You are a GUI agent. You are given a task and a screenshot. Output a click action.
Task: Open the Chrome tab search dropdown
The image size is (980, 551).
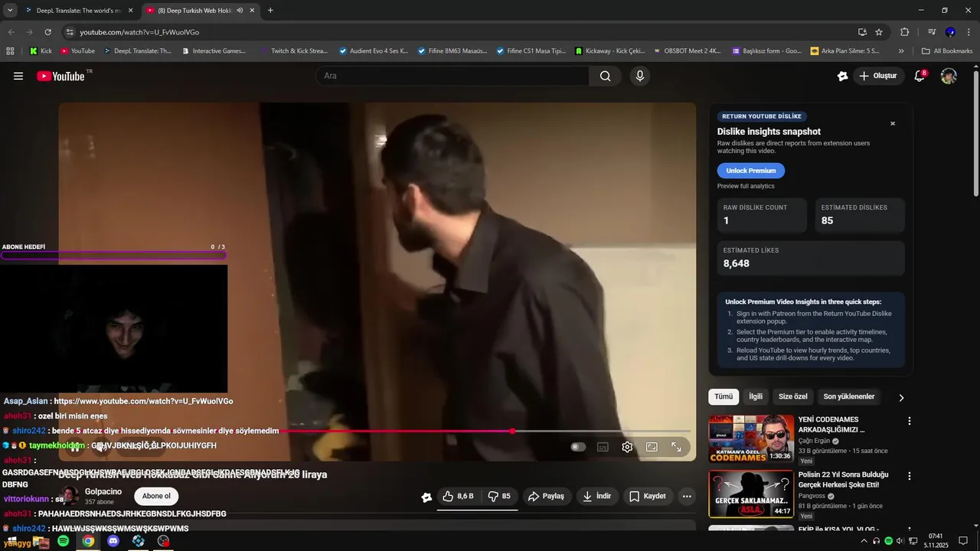[x=10, y=10]
